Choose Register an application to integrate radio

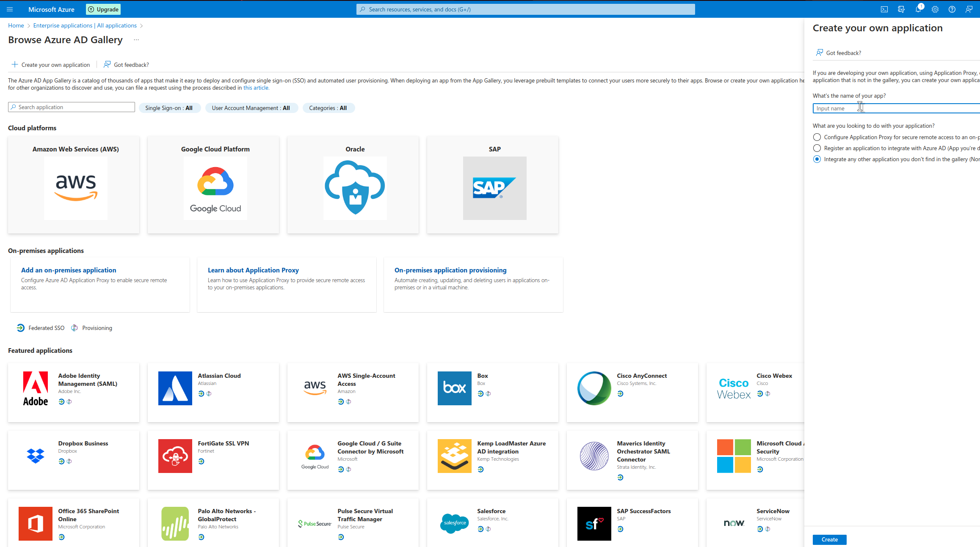coord(817,148)
